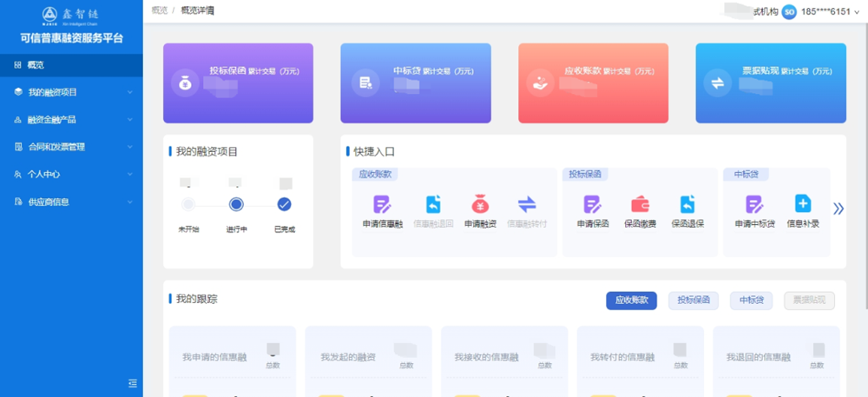
Task: Expand the 我的融资项目 sidebar menu
Action: pyautogui.click(x=71, y=92)
